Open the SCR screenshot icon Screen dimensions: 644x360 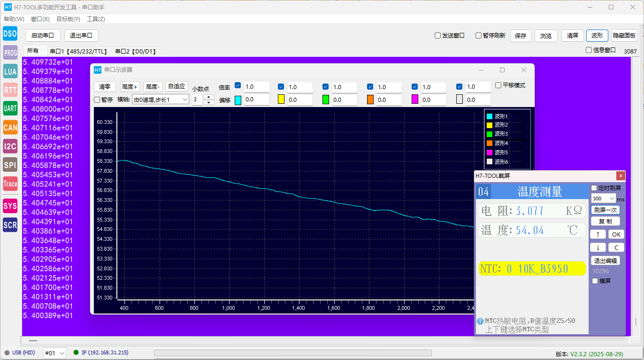point(10,224)
